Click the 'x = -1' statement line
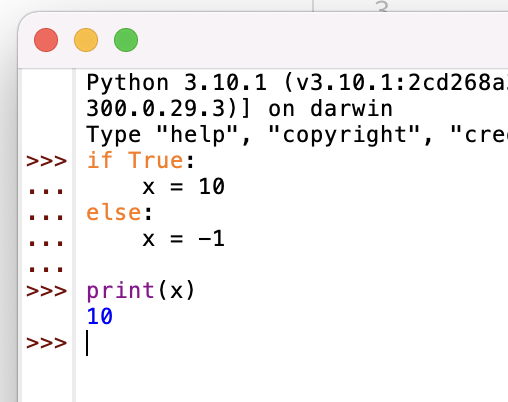Image resolution: width=508 pixels, height=402 pixels. pyautogui.click(x=184, y=239)
